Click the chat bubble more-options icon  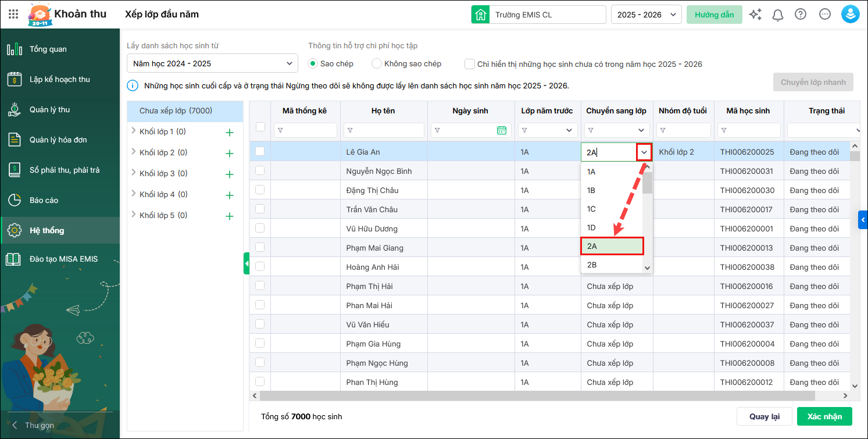[x=825, y=15]
